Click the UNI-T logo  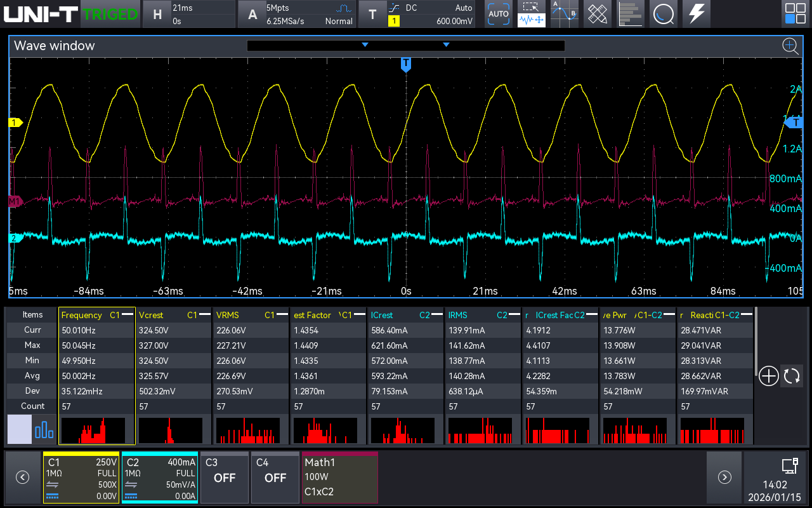point(42,13)
